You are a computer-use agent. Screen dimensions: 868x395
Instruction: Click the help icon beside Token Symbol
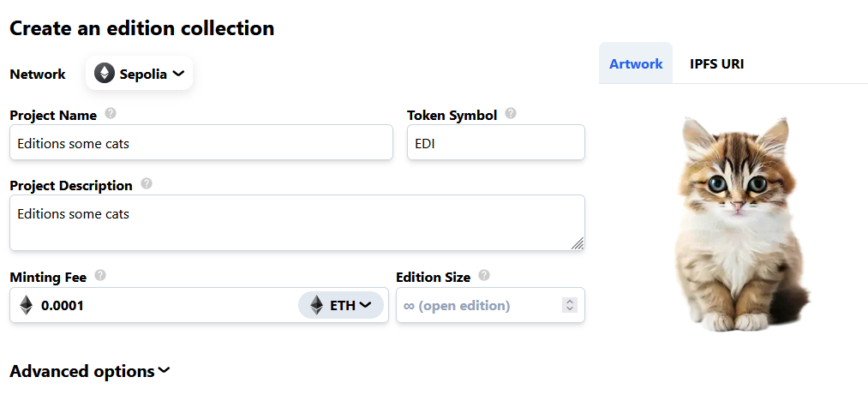point(511,114)
